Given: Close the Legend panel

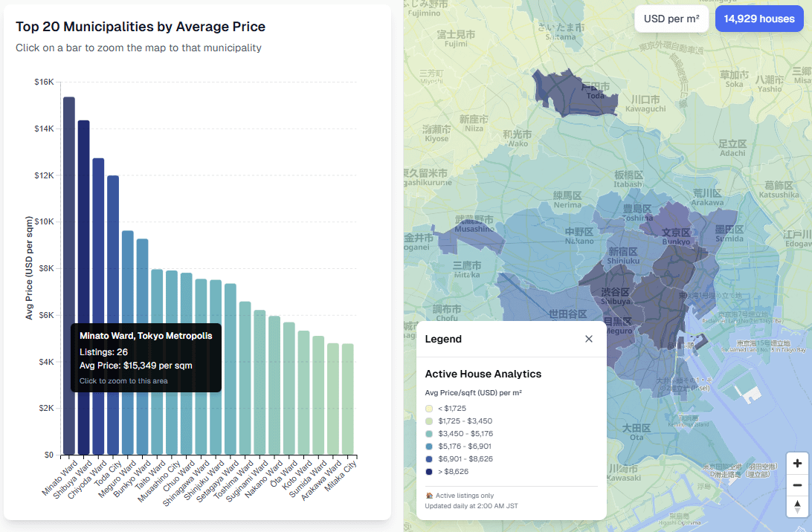Looking at the screenshot, I should pos(588,339).
